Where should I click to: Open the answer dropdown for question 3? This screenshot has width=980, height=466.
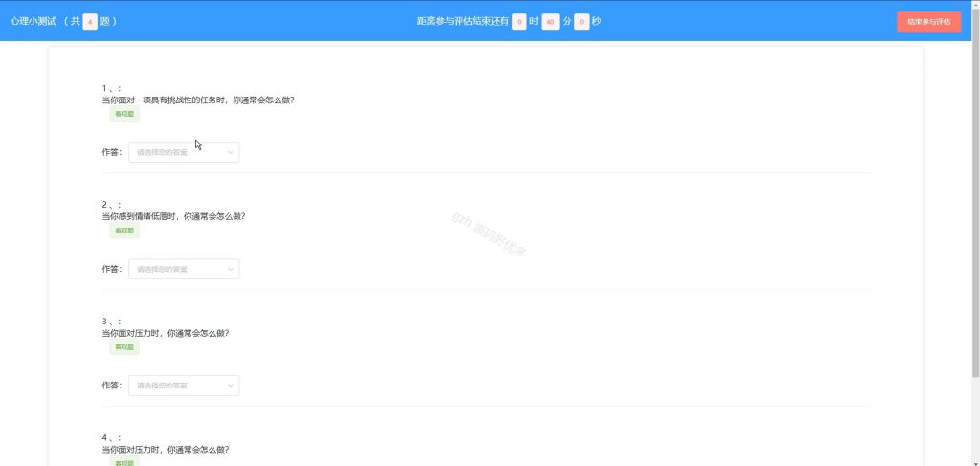coord(184,386)
